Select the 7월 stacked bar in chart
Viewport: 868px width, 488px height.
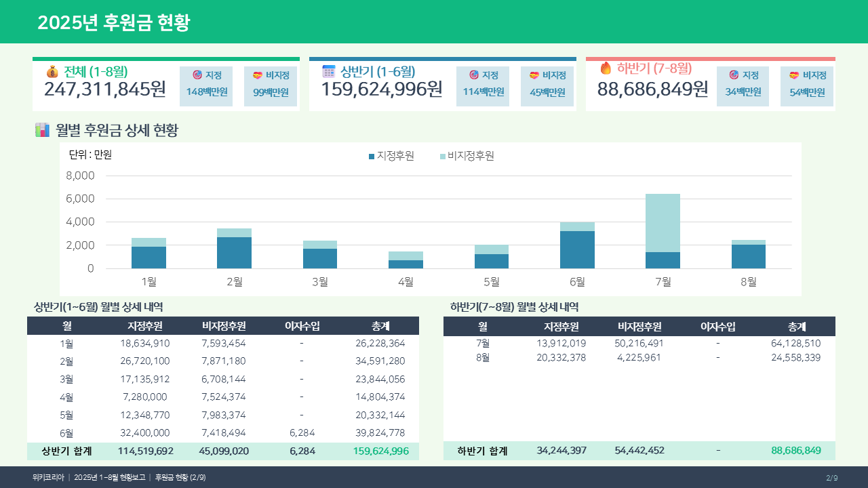(x=663, y=231)
